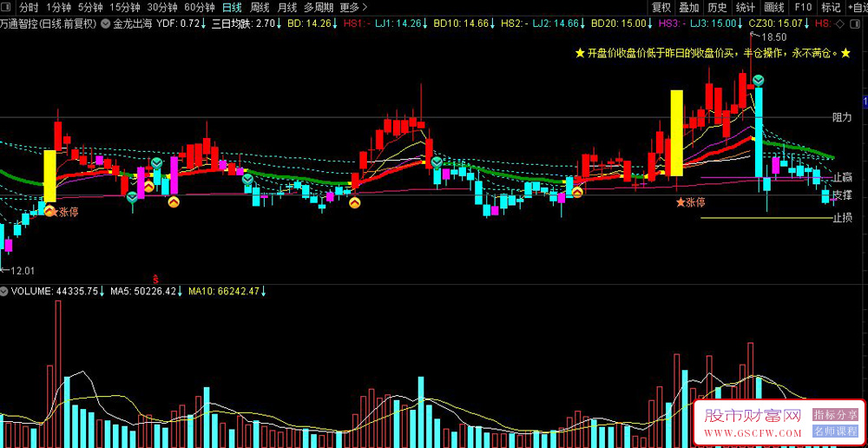Switch to 周线 weekly chart
Image resolution: width=868 pixels, height=448 pixels.
pos(259,7)
